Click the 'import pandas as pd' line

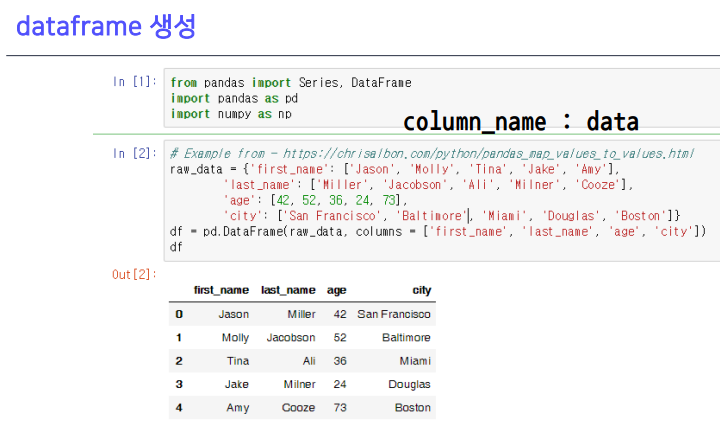click(234, 98)
